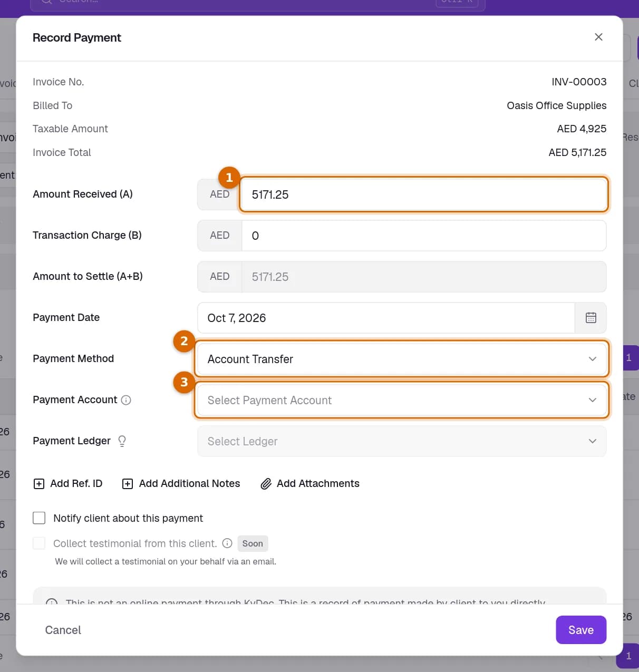Screen dimensions: 639x672
Task: Click the Payment Date field showing Oct 7, 2026
Action: [x=386, y=318]
